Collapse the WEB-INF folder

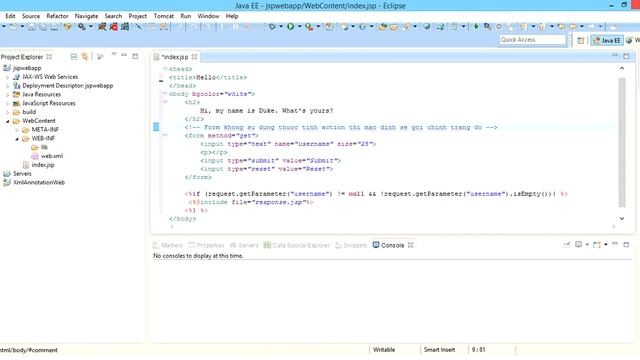tap(17, 139)
